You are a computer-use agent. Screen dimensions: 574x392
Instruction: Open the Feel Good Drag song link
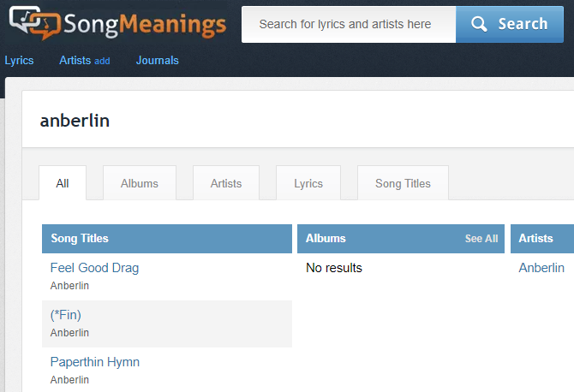(x=94, y=268)
